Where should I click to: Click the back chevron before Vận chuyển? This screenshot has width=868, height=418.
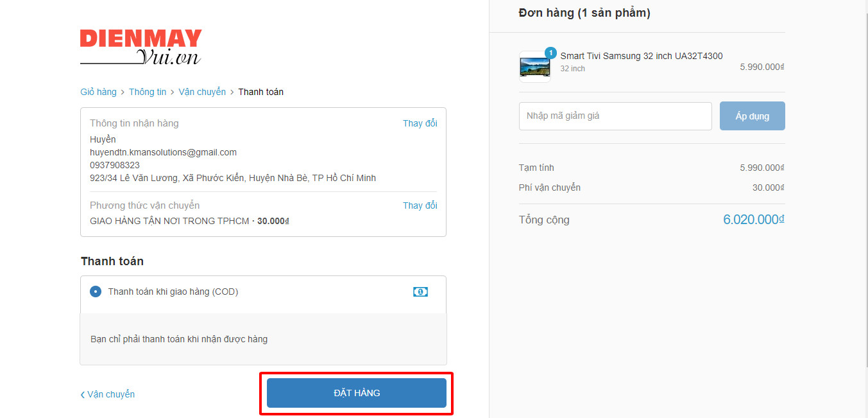(x=83, y=395)
